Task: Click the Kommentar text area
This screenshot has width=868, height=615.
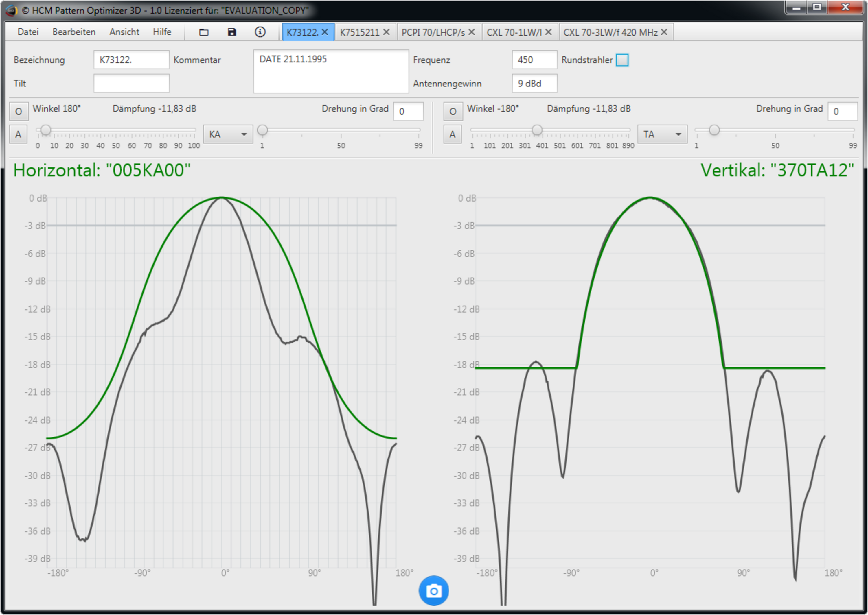Action: point(331,72)
